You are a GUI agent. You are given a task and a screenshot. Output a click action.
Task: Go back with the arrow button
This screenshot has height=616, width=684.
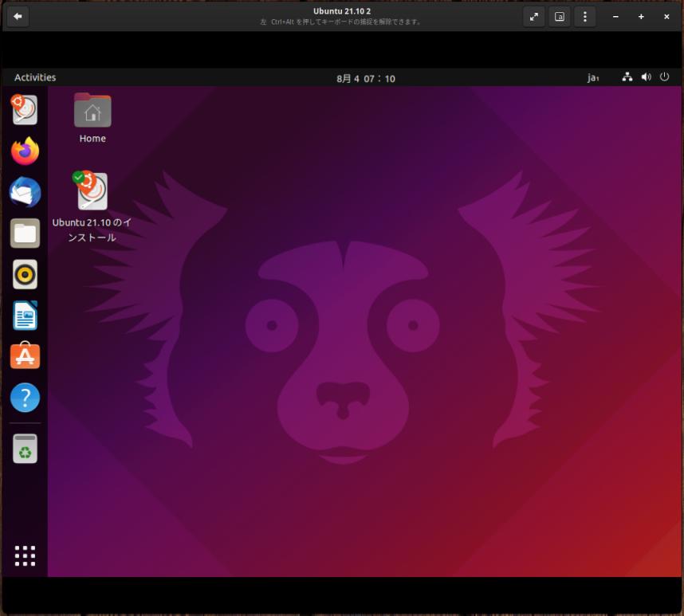click(x=18, y=17)
